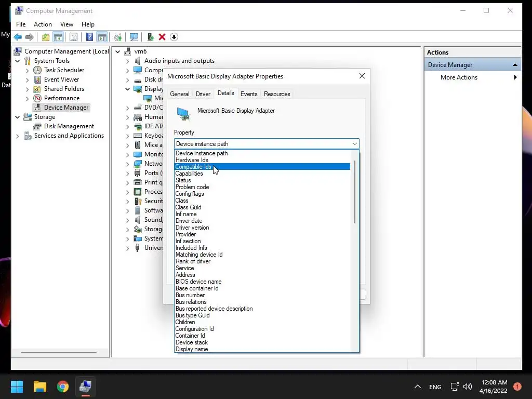
Task: Switch to the Resources tab
Action: tap(277, 94)
